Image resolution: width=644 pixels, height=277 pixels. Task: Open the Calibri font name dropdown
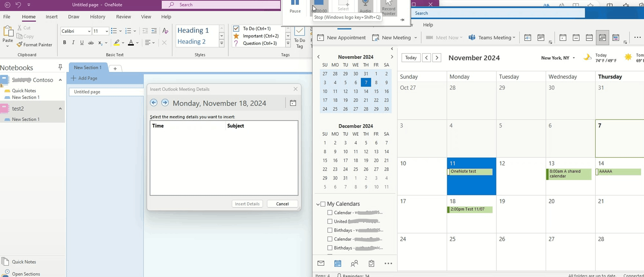tap(89, 31)
